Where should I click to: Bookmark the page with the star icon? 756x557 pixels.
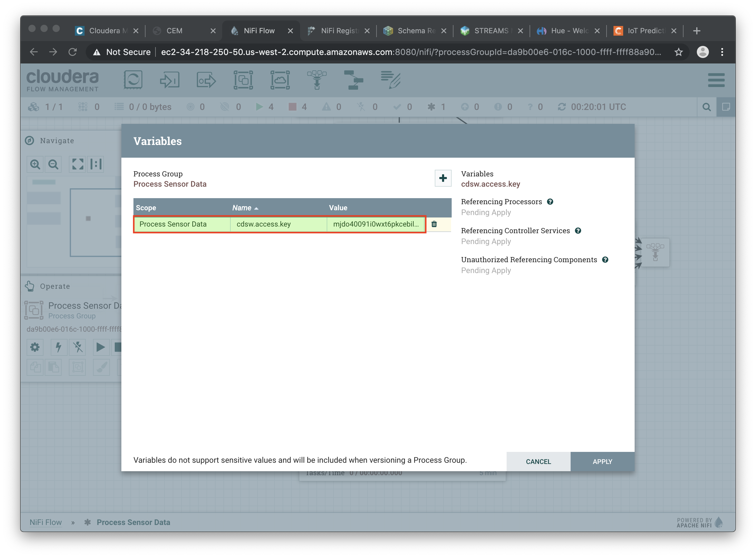point(678,52)
